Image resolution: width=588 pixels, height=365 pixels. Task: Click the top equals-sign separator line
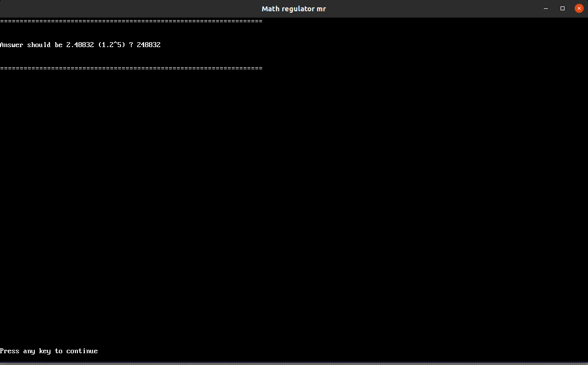[131, 22]
